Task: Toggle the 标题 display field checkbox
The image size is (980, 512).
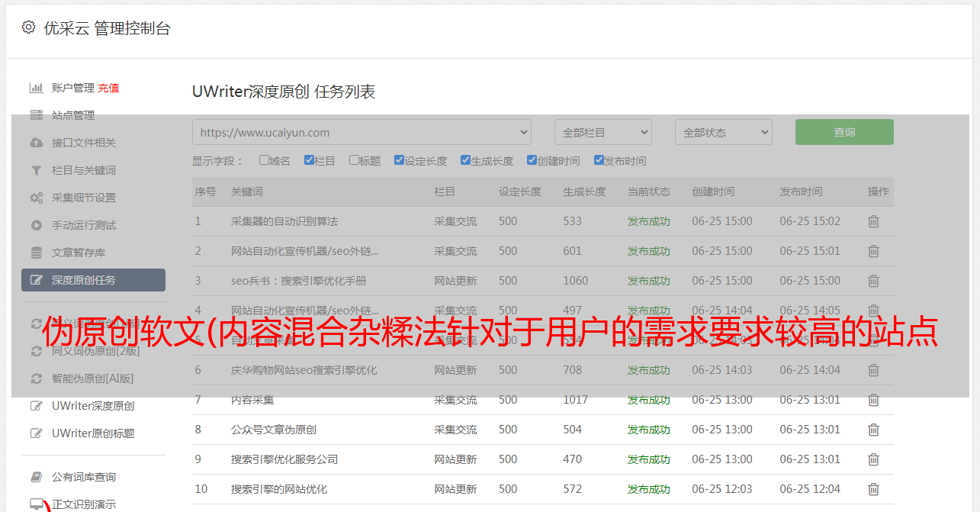Action: point(354,160)
